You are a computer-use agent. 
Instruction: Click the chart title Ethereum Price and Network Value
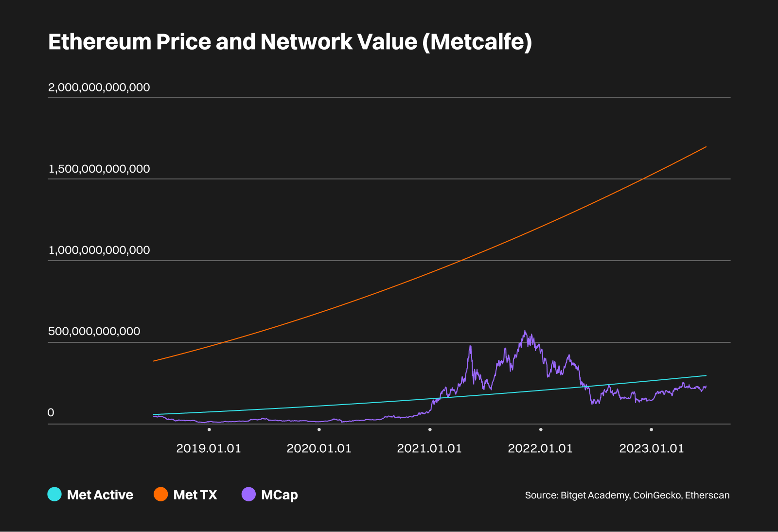tap(290, 42)
